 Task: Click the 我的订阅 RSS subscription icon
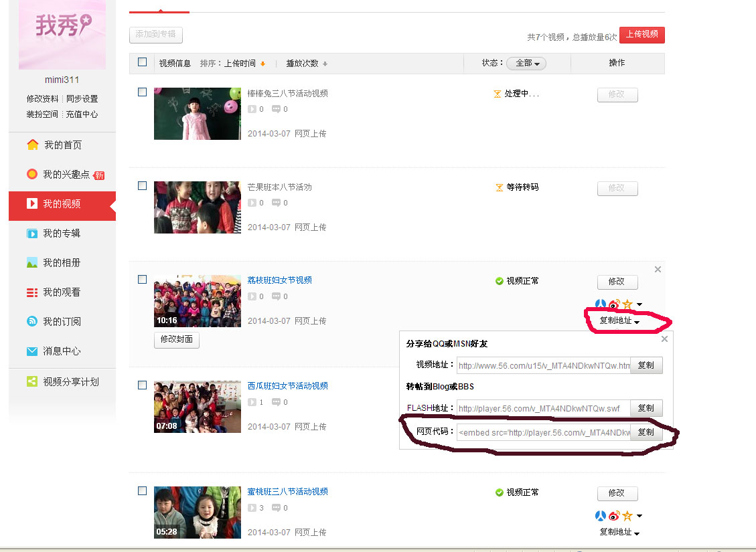tap(32, 322)
